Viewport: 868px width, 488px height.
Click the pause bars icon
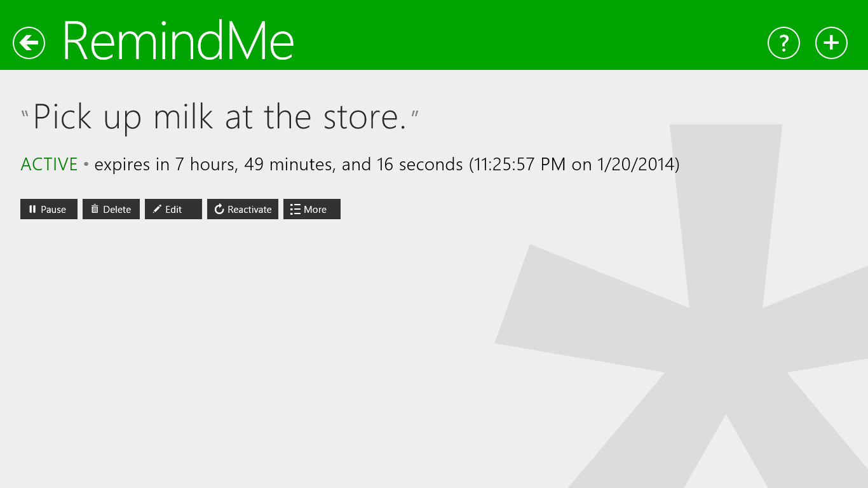[x=32, y=209]
